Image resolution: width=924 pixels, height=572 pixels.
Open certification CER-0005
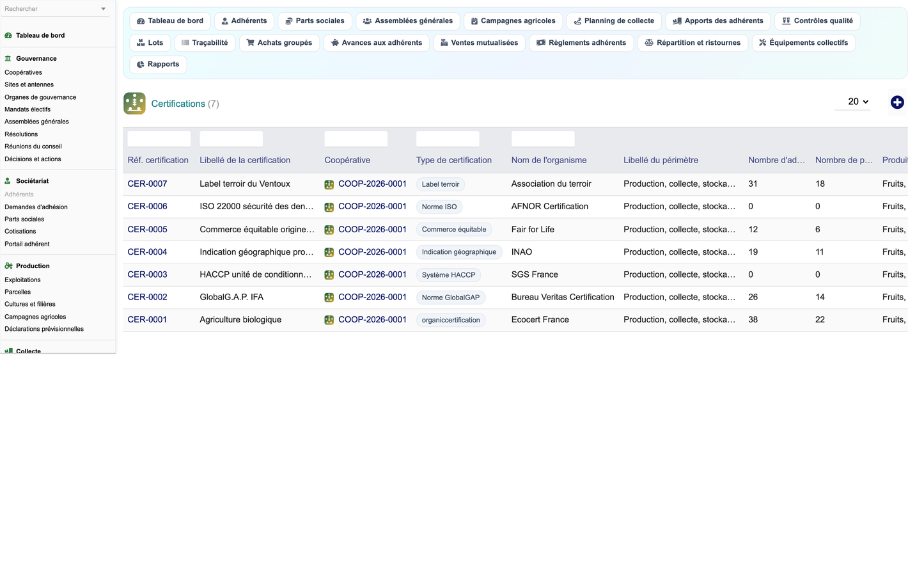point(148,230)
